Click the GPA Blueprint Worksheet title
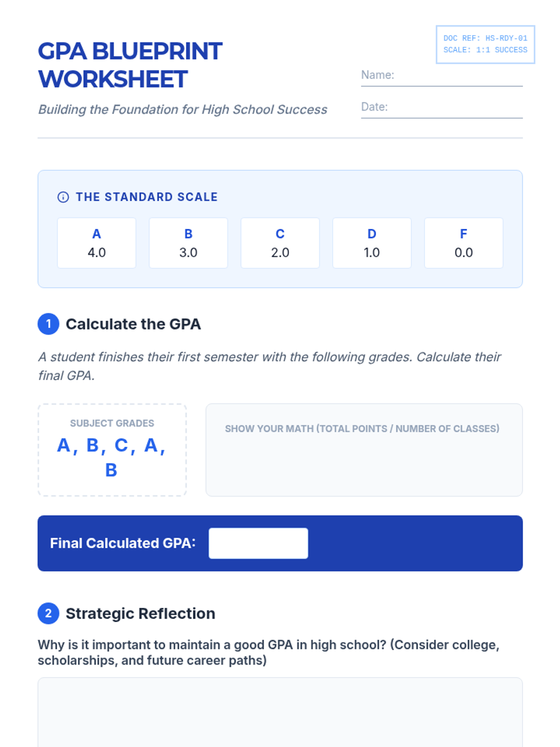 [x=130, y=65]
